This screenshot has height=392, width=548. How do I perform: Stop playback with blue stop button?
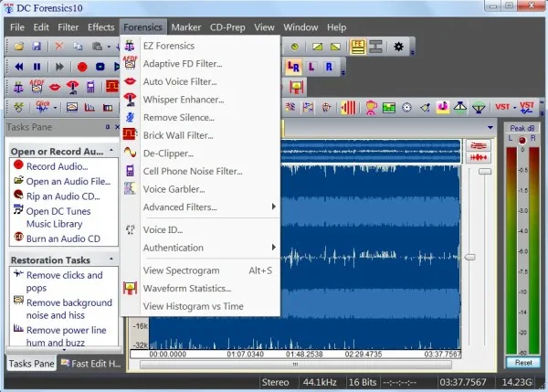100,67
